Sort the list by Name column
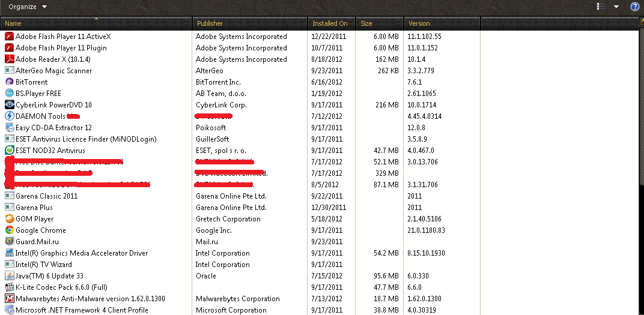The width and height of the screenshot is (644, 315). click(96, 23)
